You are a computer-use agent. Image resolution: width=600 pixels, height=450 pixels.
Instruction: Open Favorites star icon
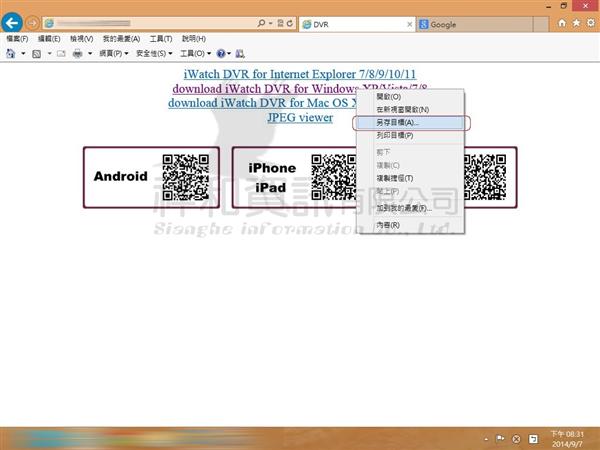pyautogui.click(x=576, y=22)
